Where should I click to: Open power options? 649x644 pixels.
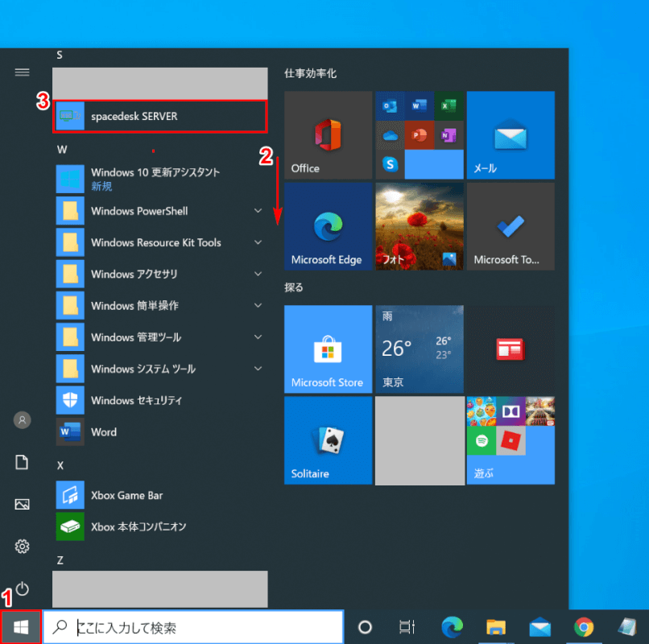point(22,588)
